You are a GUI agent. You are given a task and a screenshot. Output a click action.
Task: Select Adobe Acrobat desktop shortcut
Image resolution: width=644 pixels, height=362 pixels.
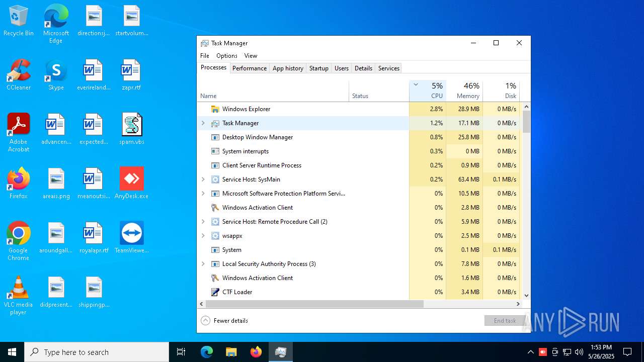click(19, 133)
